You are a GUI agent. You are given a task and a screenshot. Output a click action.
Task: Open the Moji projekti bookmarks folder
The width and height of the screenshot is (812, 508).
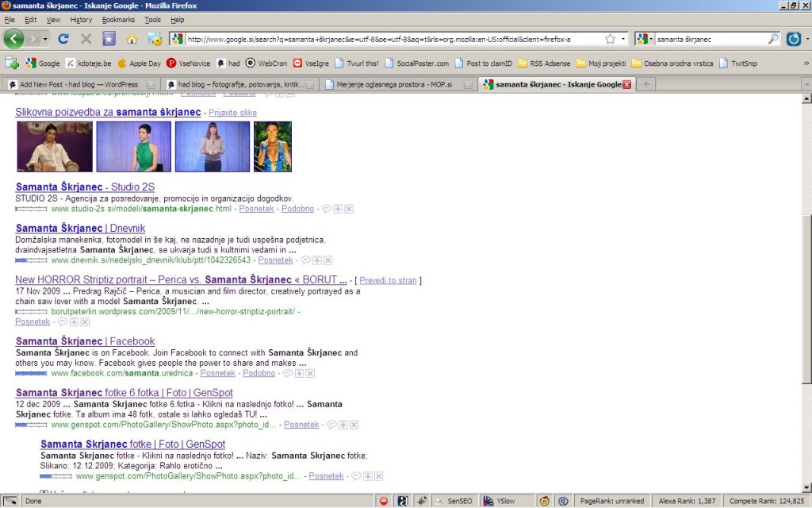(x=601, y=63)
